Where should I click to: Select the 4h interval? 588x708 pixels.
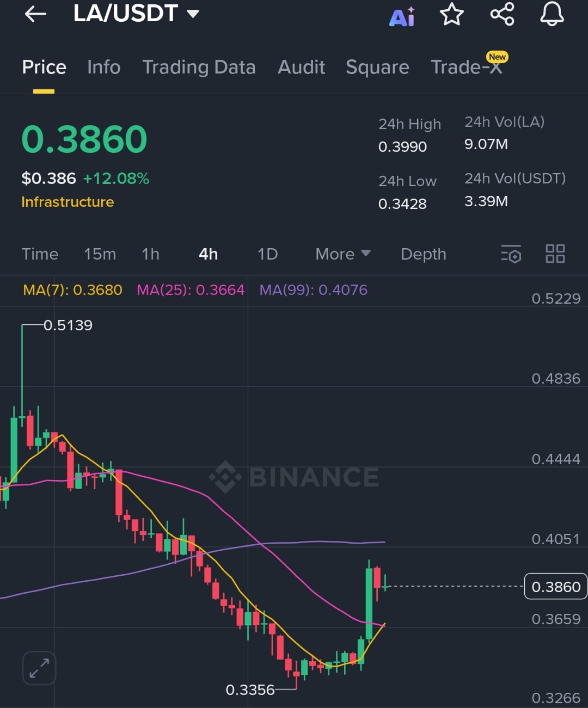[208, 254]
